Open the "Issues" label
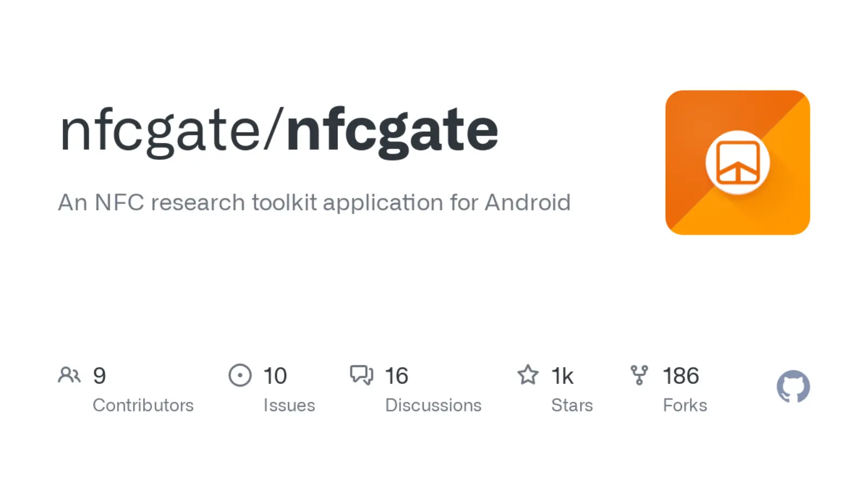The image size is (868, 488). (x=289, y=405)
